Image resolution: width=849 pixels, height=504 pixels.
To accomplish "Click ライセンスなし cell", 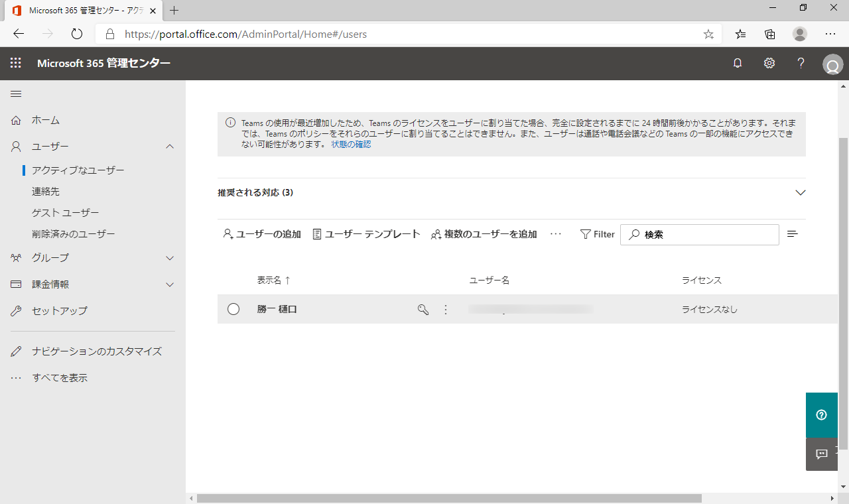I will point(709,309).
